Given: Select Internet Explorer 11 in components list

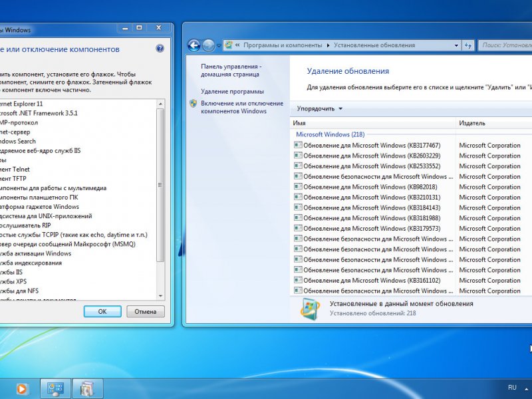Looking at the screenshot, I should [x=21, y=104].
